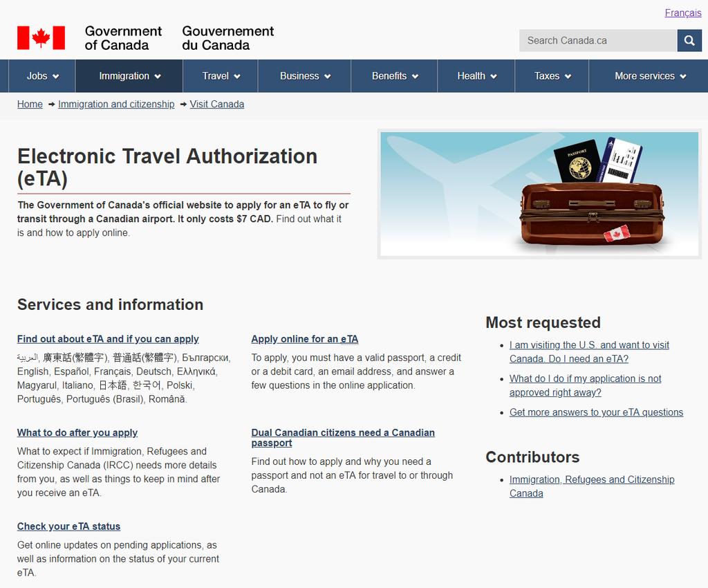Open Visit Canada breadcrumb
This screenshot has height=588, width=708.
[216, 104]
